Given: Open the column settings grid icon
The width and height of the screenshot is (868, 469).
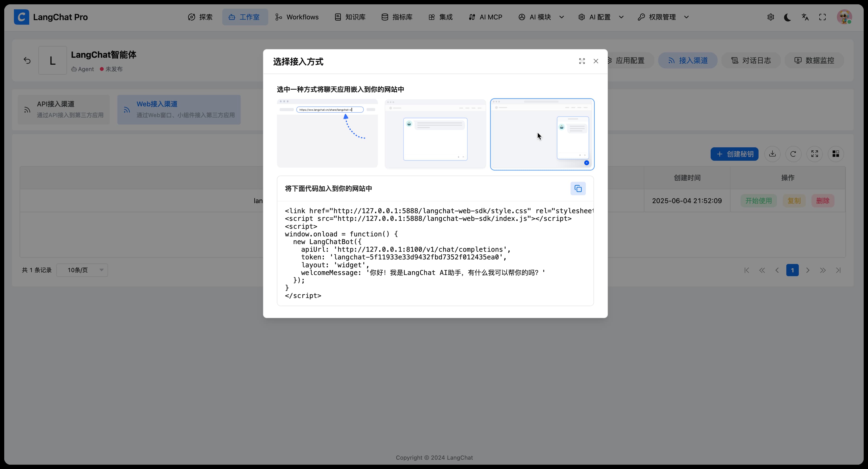Looking at the screenshot, I should tap(836, 154).
